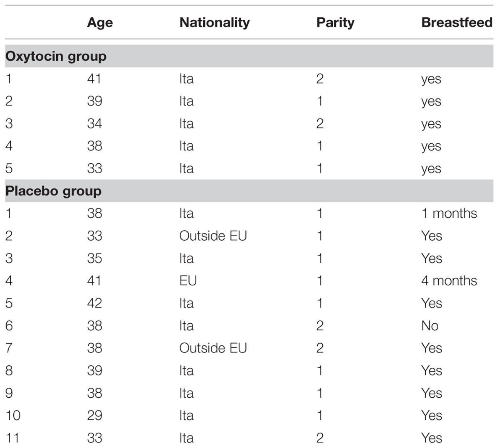The width and height of the screenshot is (499, 448).
Task: Select the '1 months' breastfeed cell
Action: (x=449, y=213)
